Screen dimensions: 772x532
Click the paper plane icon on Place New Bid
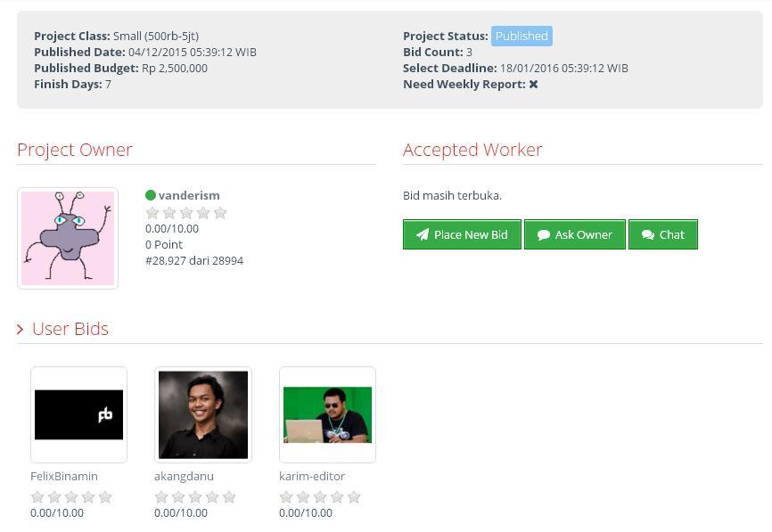pos(423,235)
